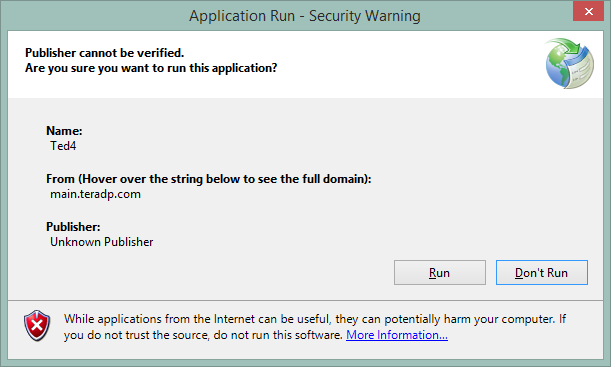The image size is (611, 367).
Task: Click the red shield warning icon
Action: click(37, 325)
